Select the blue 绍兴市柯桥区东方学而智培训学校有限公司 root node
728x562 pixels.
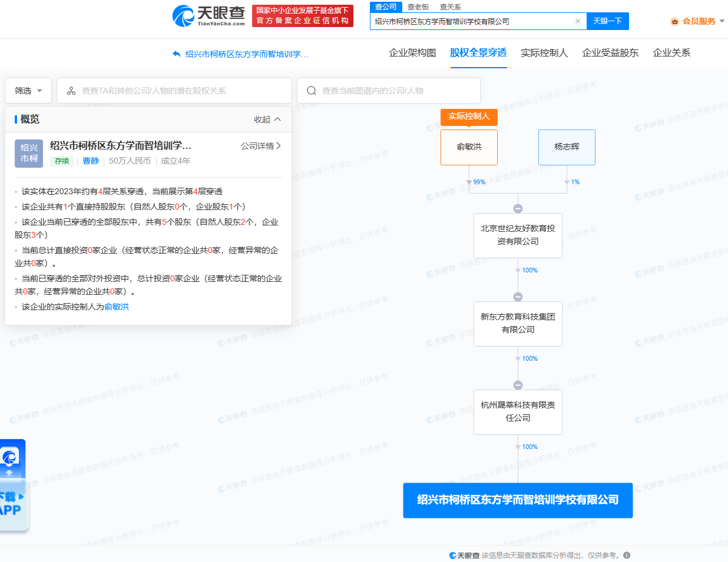(518, 500)
